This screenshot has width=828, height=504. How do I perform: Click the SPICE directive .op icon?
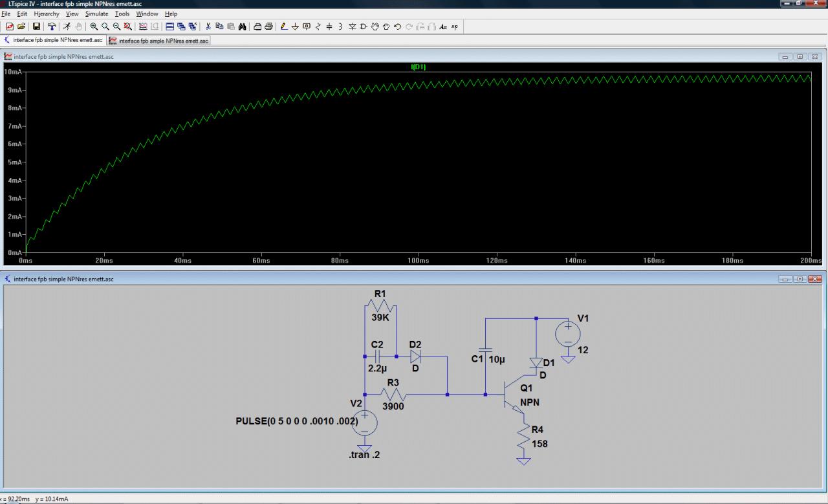(454, 27)
